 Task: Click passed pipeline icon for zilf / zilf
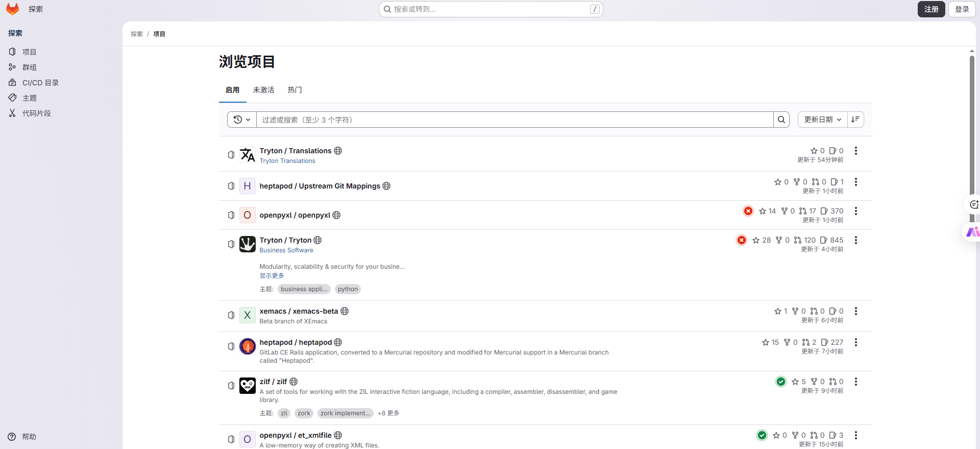(x=781, y=382)
